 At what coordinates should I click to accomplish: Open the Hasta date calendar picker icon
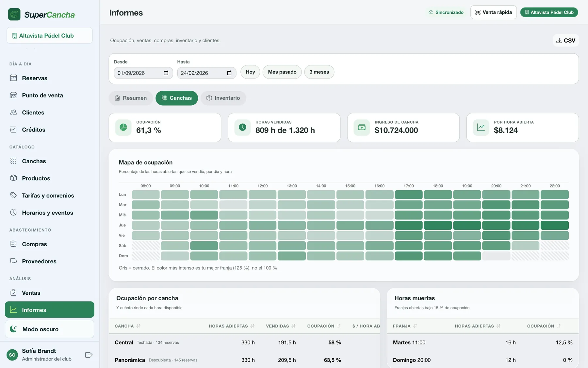point(229,73)
